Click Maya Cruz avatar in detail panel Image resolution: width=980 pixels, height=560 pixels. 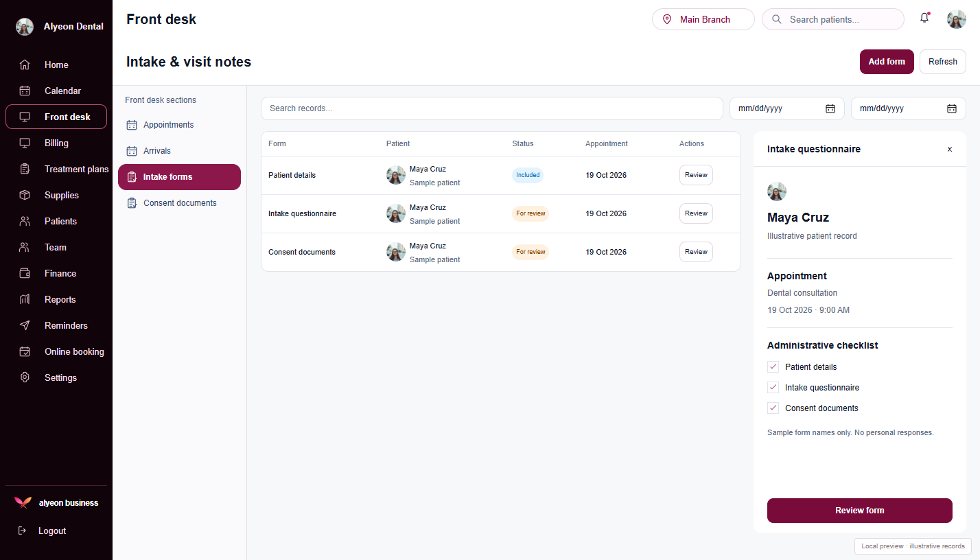(777, 191)
